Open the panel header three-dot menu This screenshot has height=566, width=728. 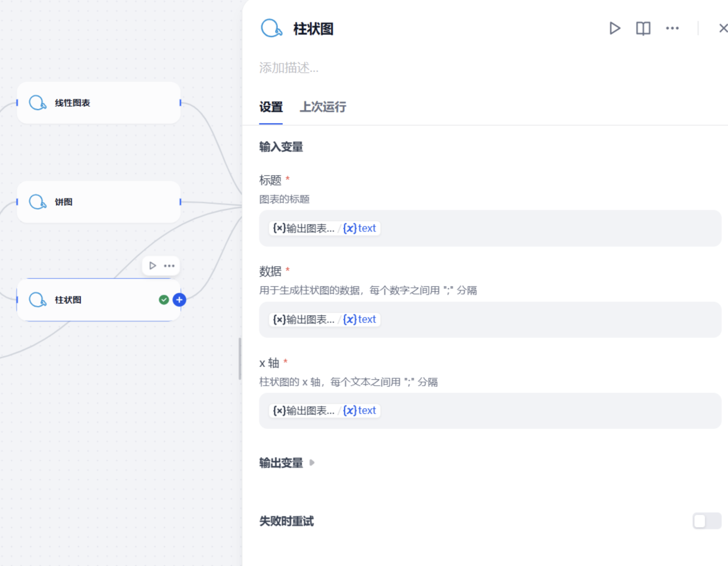point(672,28)
